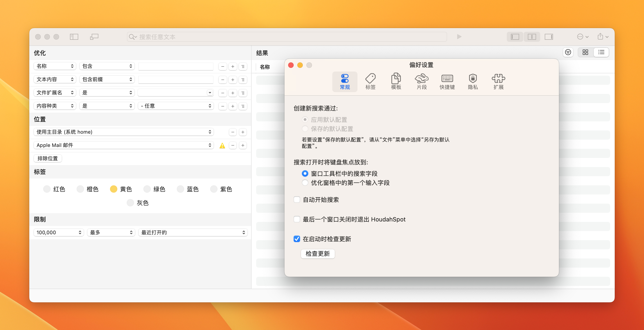Click the results filter icon
Screen dimensions: 644x330
(568, 52)
